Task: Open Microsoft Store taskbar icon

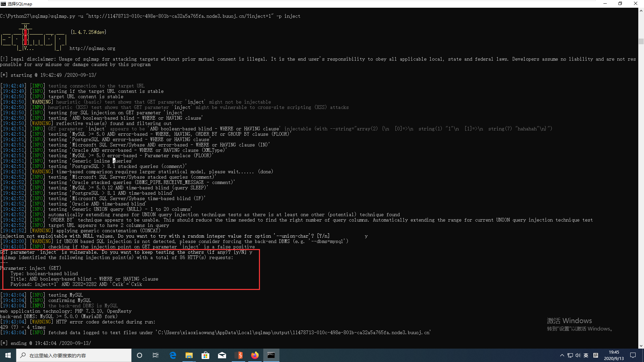Action: pyautogui.click(x=205, y=355)
